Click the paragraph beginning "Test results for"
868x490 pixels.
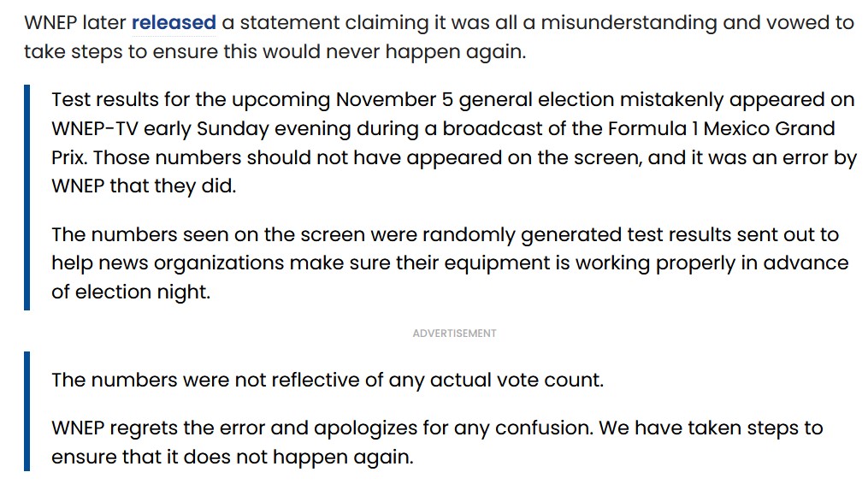click(x=453, y=142)
